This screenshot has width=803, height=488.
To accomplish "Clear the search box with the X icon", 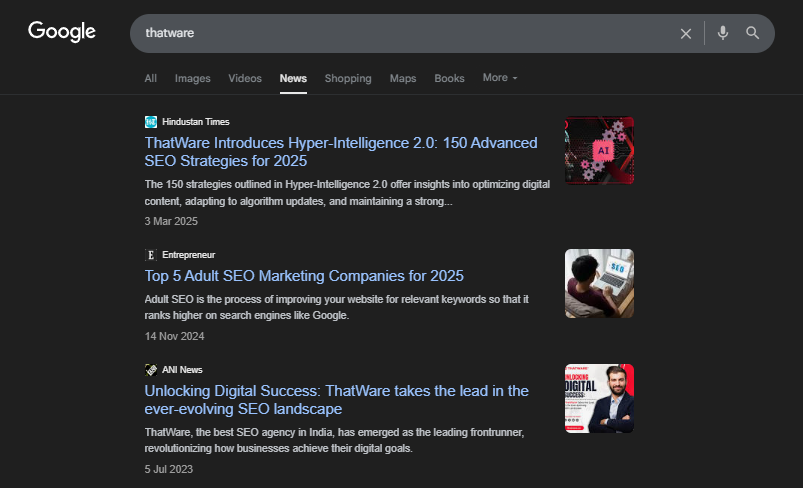I will click(x=686, y=34).
